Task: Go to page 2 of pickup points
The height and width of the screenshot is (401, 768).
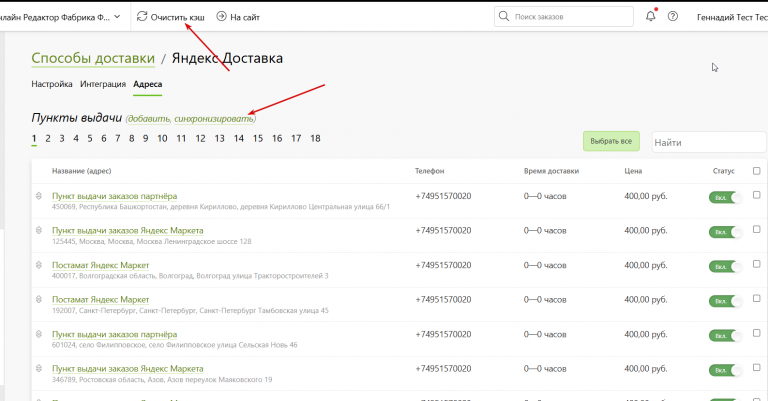Action: tap(48, 139)
